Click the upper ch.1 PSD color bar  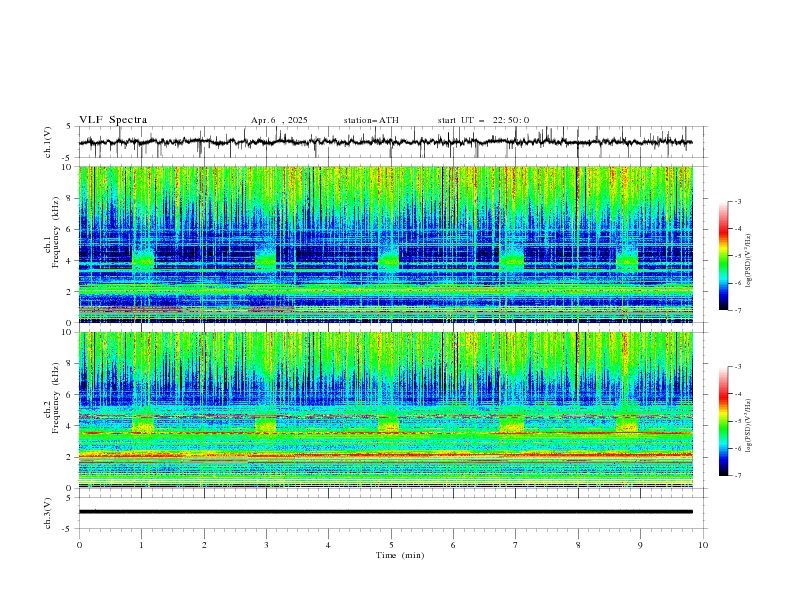point(723,256)
